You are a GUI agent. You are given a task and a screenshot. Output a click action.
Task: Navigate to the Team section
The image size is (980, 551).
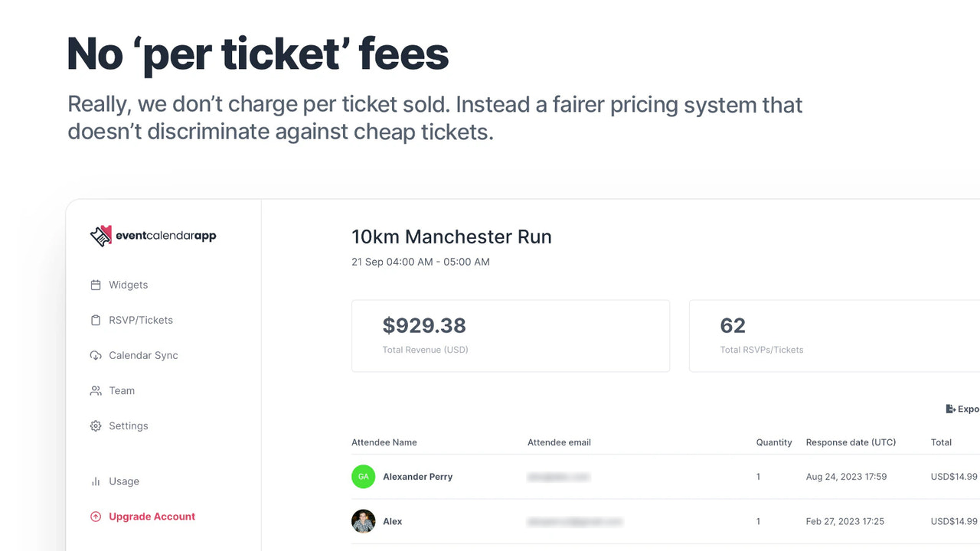pos(122,390)
